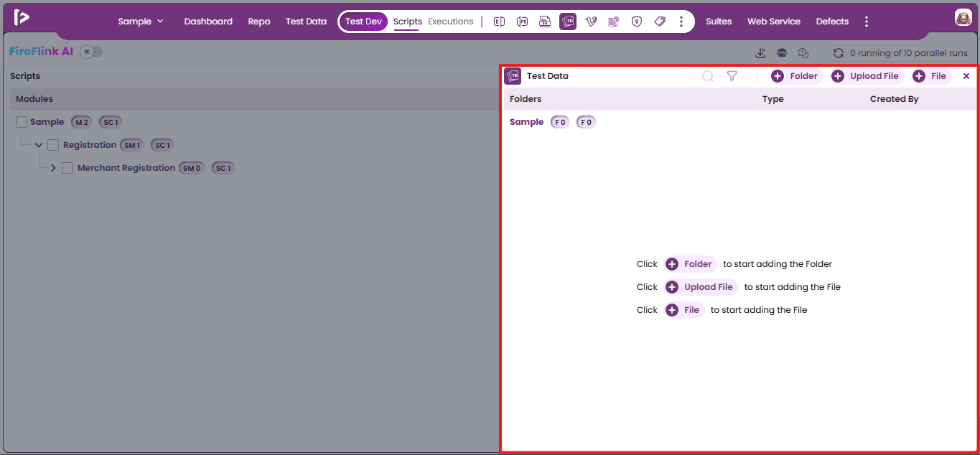Go to the Dashboard menu
Viewport: 980px width, 455px height.
(208, 22)
